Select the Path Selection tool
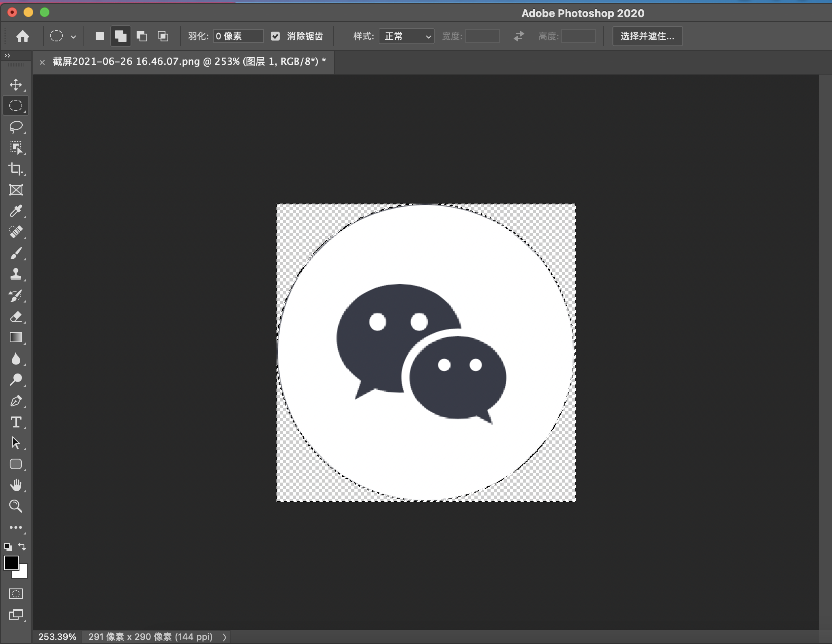 16,443
